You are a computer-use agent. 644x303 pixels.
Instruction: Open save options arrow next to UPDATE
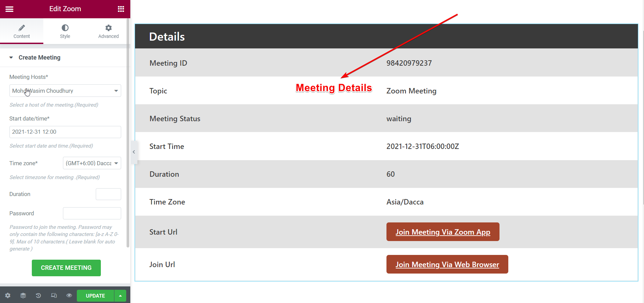tap(120, 296)
